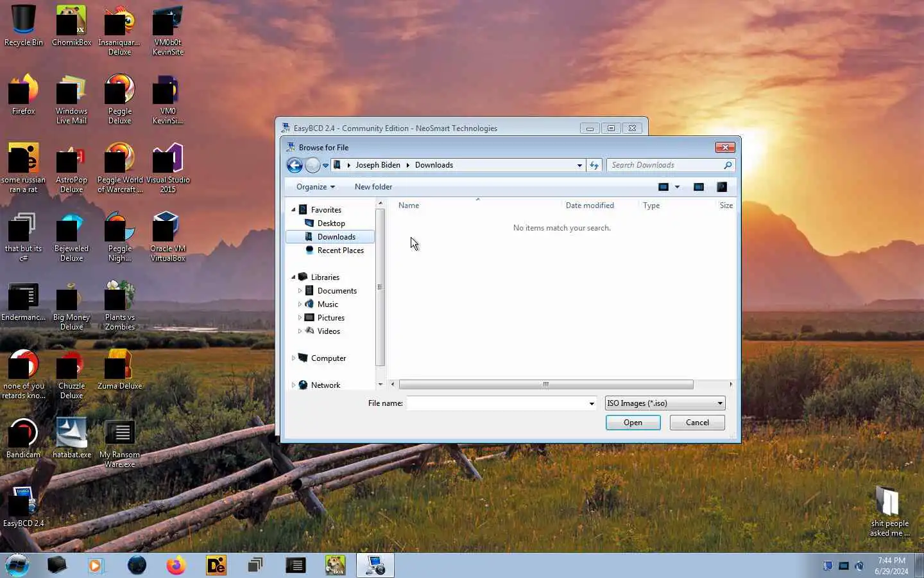
Task: Select the Bejeweled Deluxe desktop icon
Action: coord(71,236)
